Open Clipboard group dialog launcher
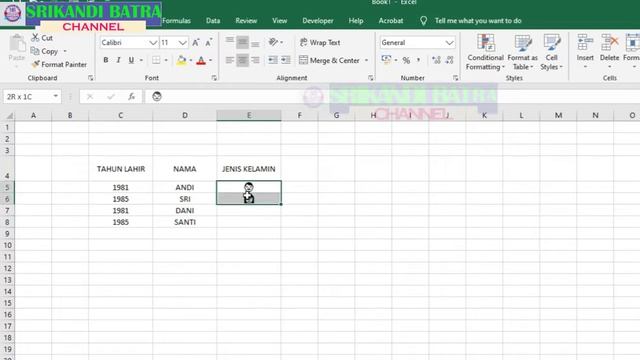 coord(91,78)
